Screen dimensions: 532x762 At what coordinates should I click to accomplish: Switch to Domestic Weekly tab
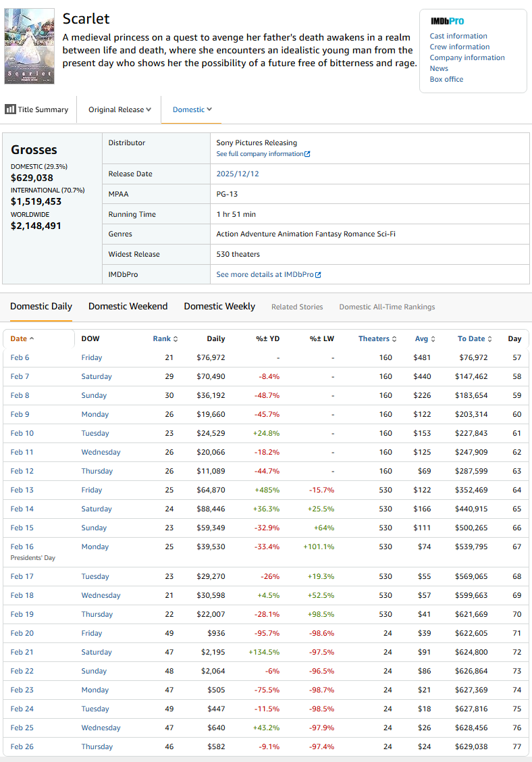click(x=219, y=306)
